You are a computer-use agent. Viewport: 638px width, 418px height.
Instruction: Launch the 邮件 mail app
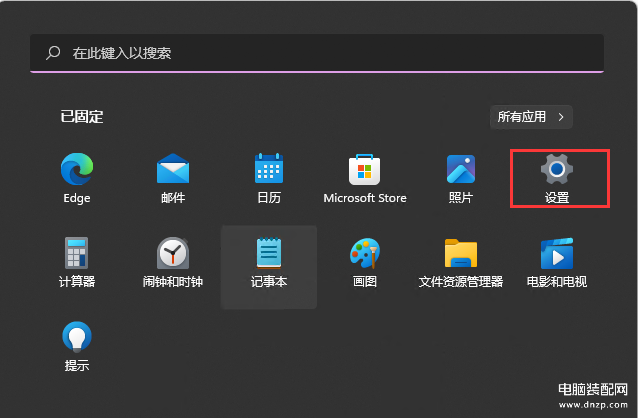coord(173,169)
